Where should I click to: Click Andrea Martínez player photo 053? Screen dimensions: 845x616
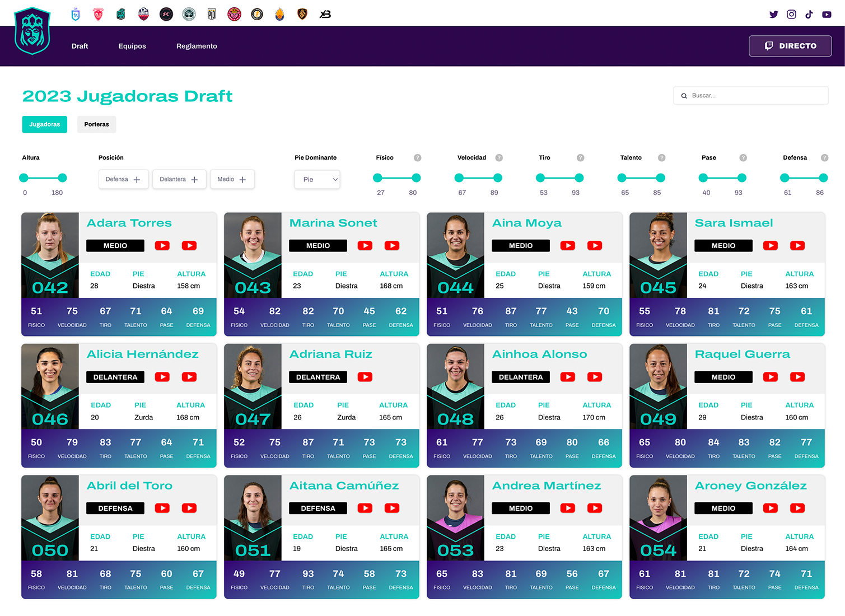tap(456, 518)
